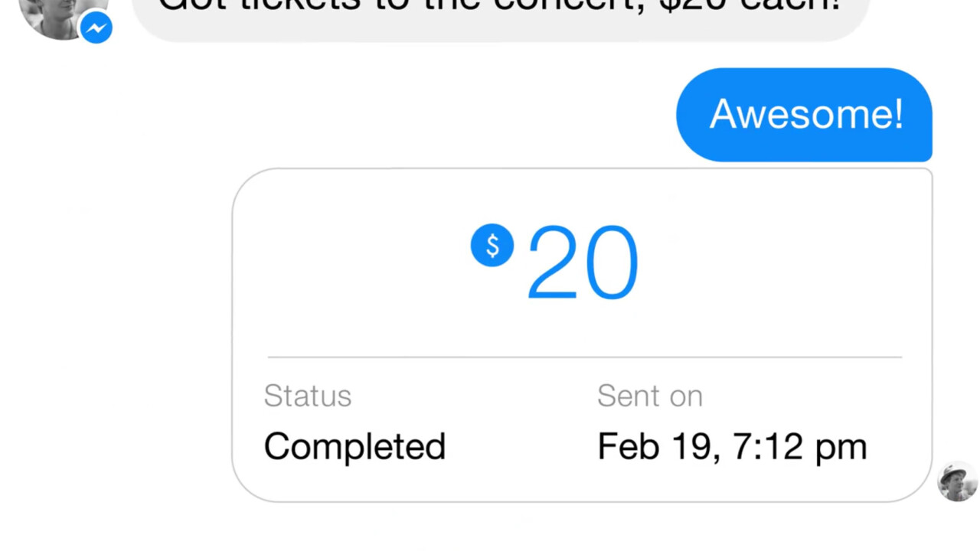Click the Messenger badge on the avatar

pos(96,28)
